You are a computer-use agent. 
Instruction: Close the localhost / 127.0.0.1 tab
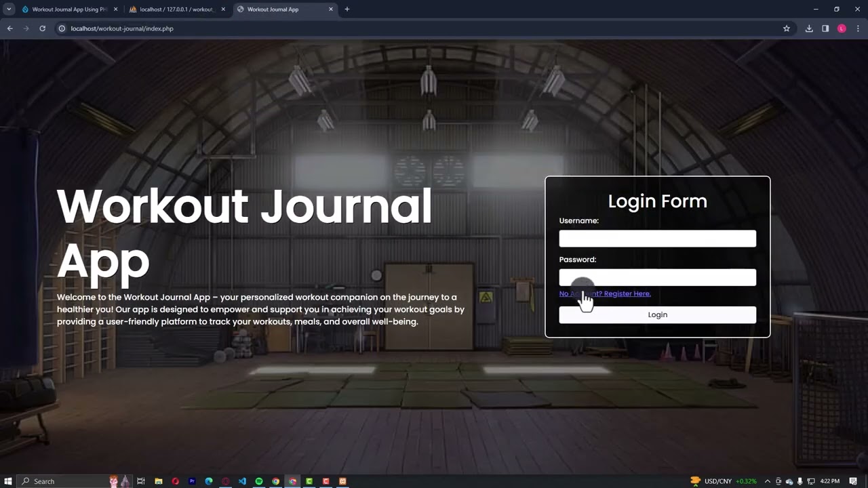pos(223,9)
